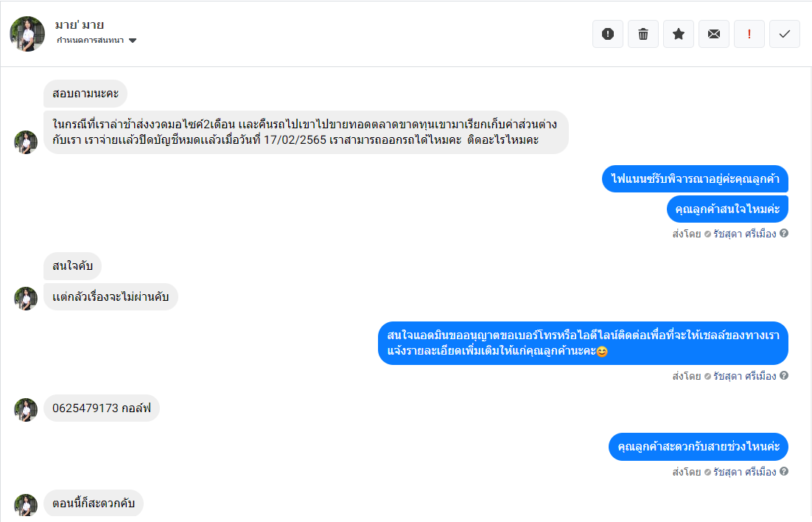Click large profile picture in conversation header
The height and width of the screenshot is (522, 812).
coord(27,34)
